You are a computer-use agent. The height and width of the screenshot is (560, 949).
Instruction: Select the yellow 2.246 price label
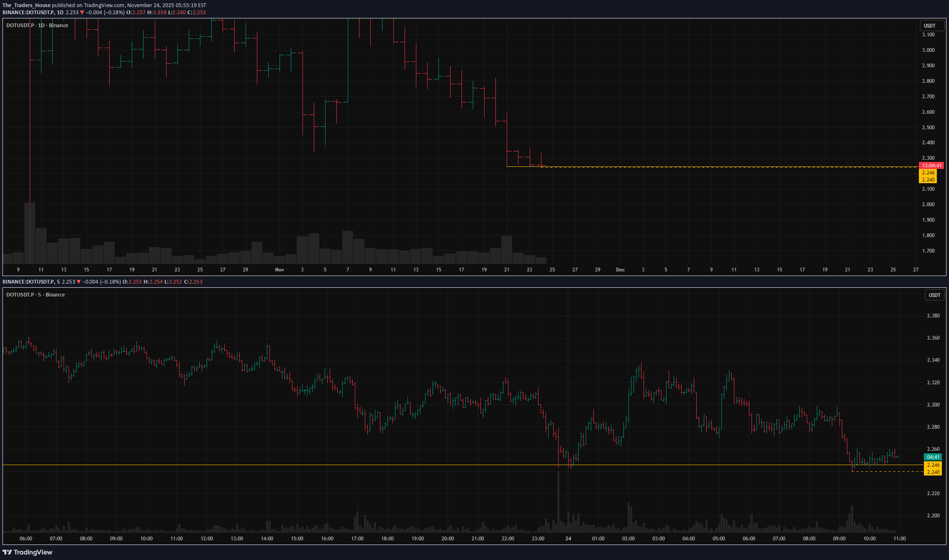[x=928, y=172]
